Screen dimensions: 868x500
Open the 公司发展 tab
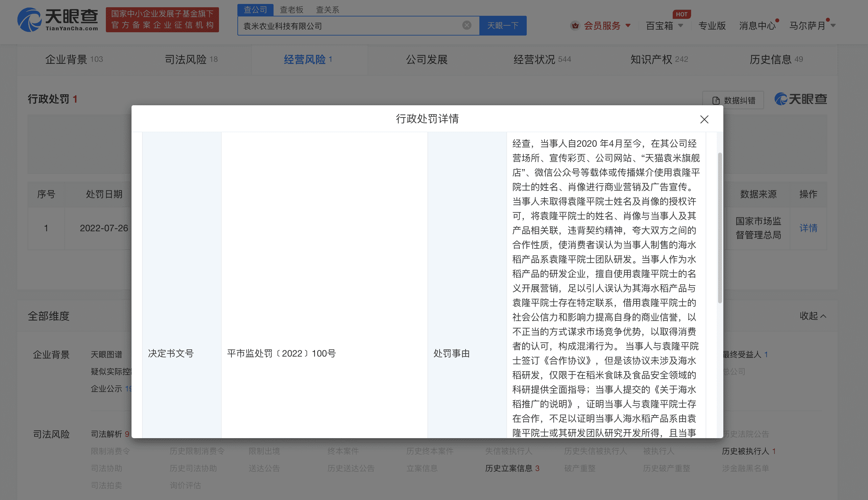pyautogui.click(x=427, y=60)
